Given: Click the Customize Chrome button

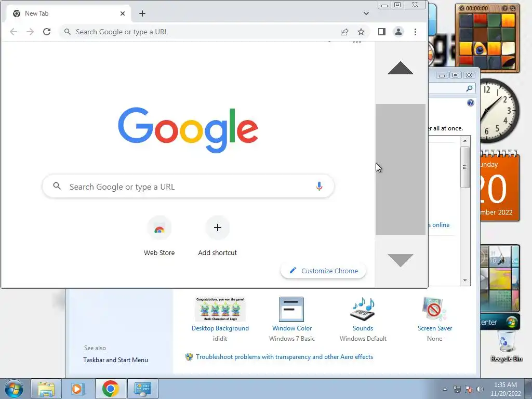Looking at the screenshot, I should pyautogui.click(x=323, y=271).
